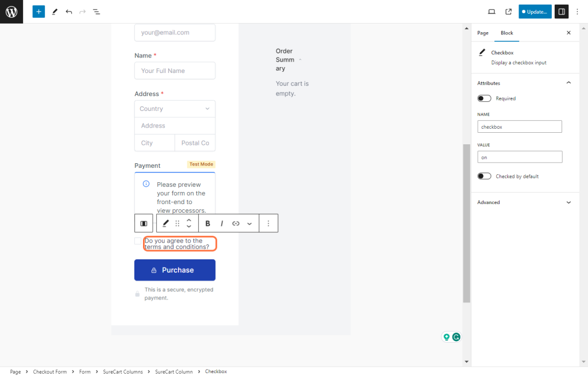588x376 pixels.
Task: Click the blue Purchase button
Action: click(175, 270)
